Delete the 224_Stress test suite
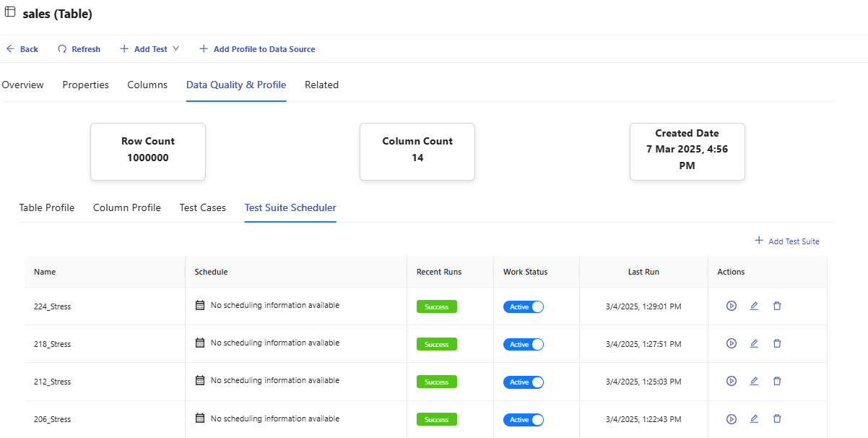The image size is (868, 438). 777,306
